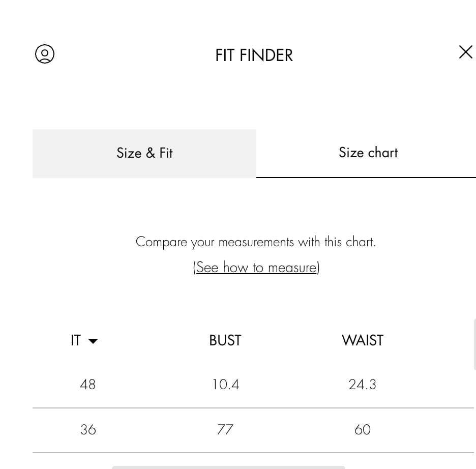Click the waist value 60
The width and height of the screenshot is (476, 469).
(362, 430)
